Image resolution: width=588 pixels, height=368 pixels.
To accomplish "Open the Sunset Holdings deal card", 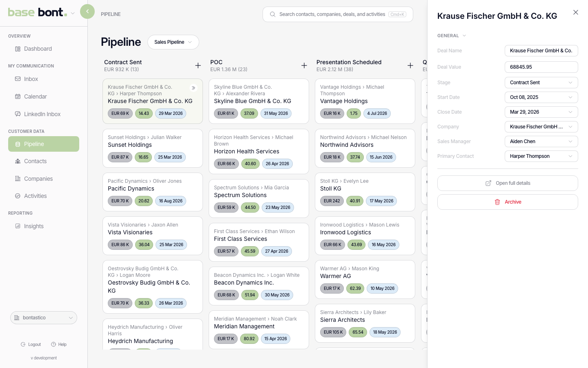I will coord(153,148).
